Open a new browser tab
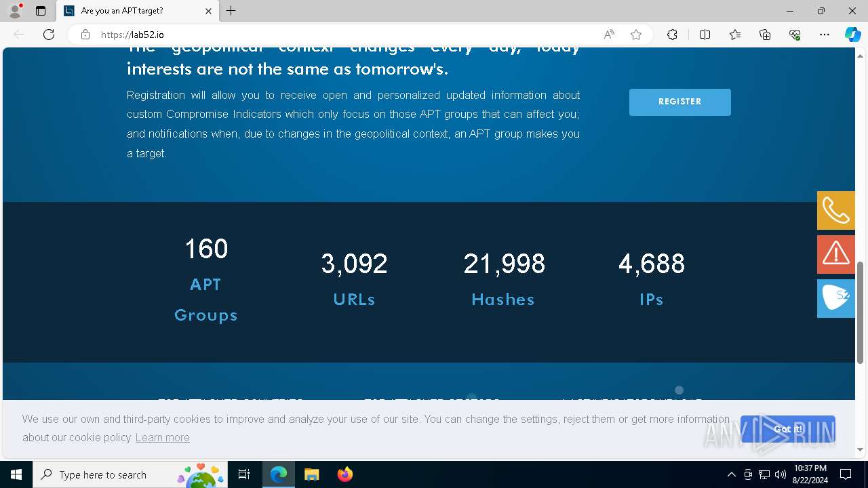This screenshot has width=868, height=488. 231,11
